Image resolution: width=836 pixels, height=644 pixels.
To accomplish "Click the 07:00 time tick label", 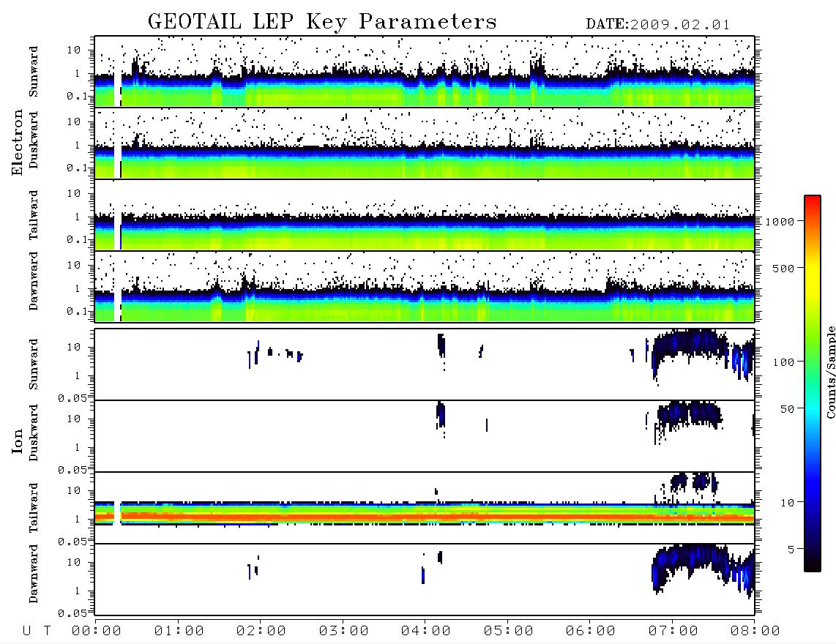I will coord(673,632).
